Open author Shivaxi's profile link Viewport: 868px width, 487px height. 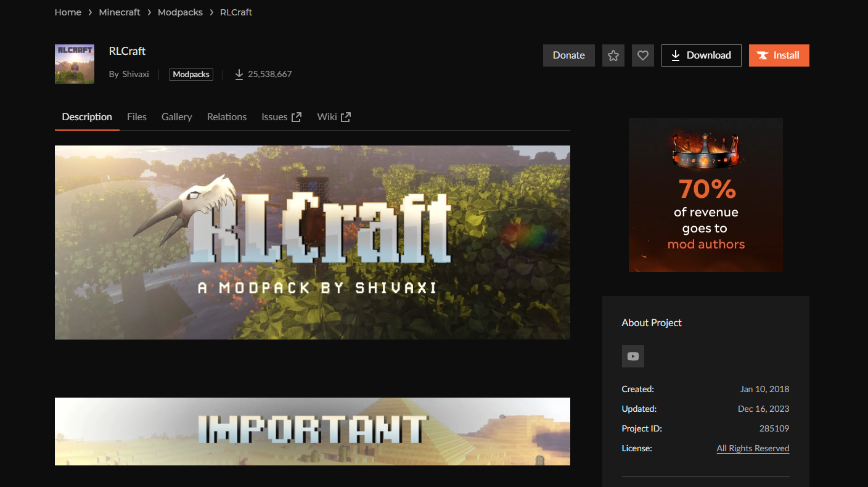[x=136, y=74]
